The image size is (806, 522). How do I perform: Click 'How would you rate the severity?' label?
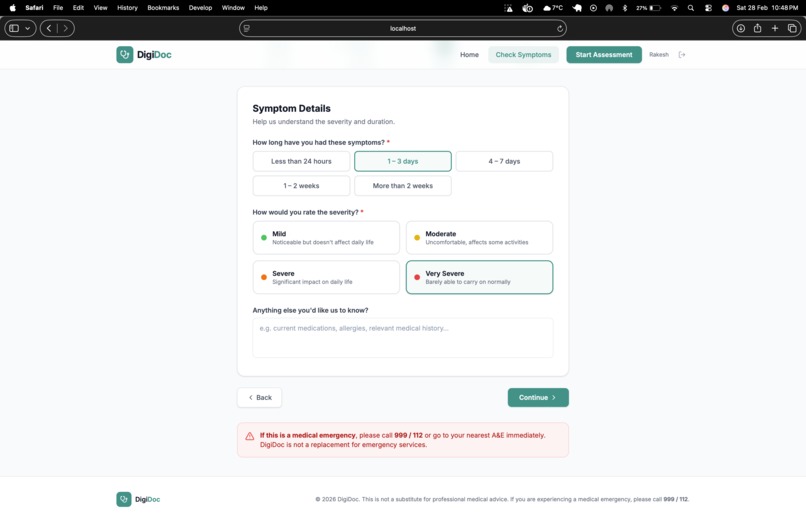tap(305, 212)
